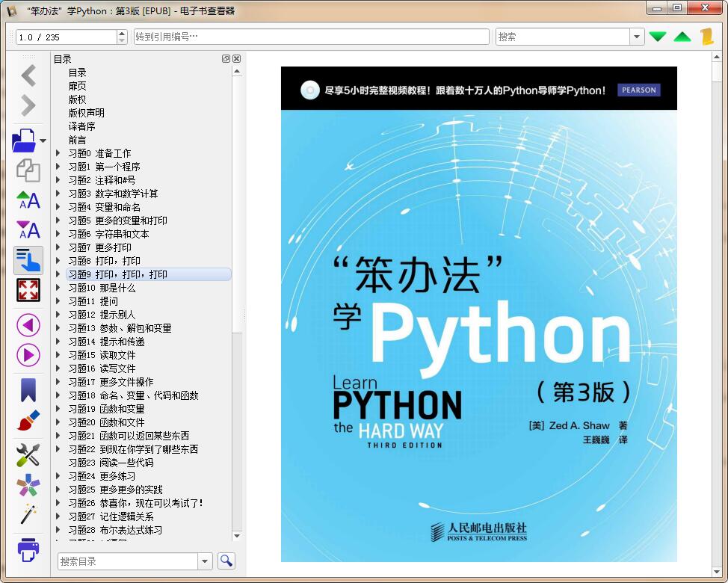Click the page number field showing 1.0 / 235
Screen dimensions: 728x583
click(67, 37)
